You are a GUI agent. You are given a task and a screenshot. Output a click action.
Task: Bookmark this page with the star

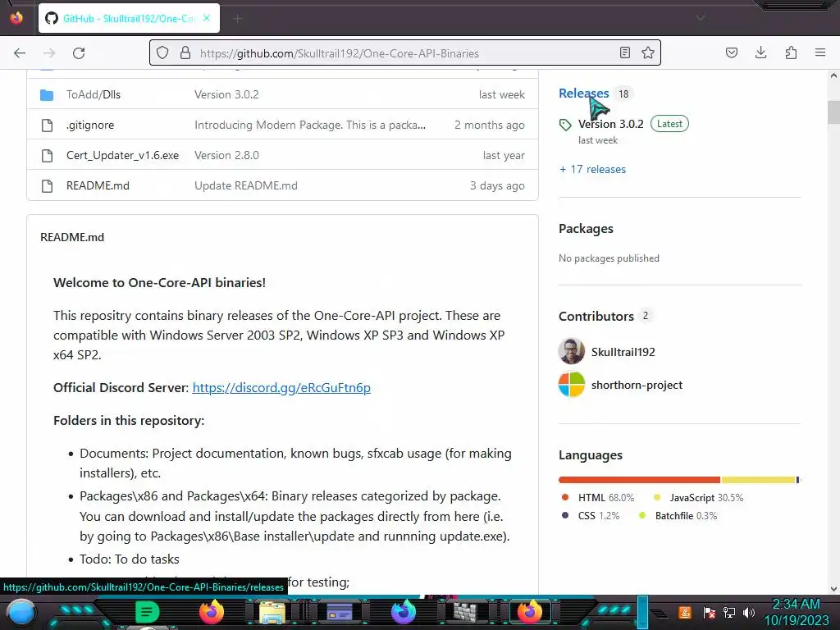coord(648,52)
